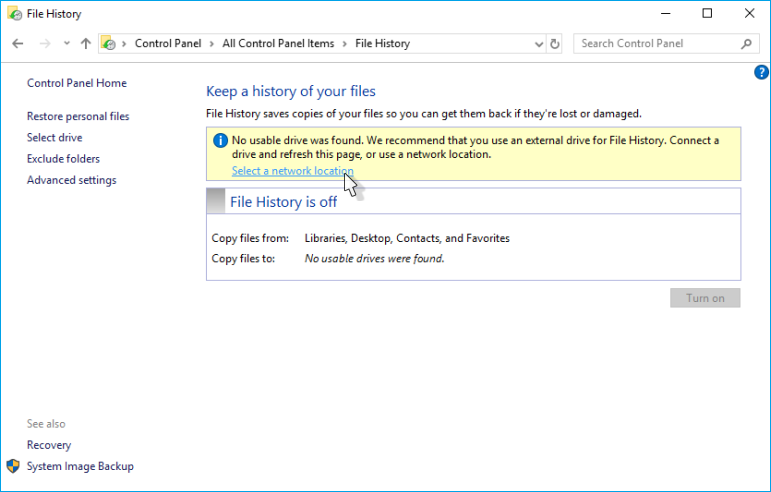Click the Up one level arrow

click(x=86, y=44)
